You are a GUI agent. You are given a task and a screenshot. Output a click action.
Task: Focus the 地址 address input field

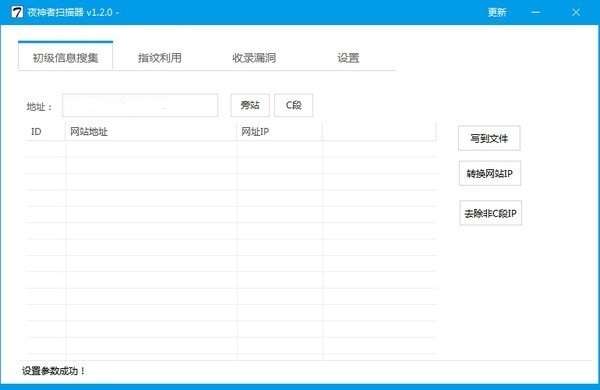140,105
